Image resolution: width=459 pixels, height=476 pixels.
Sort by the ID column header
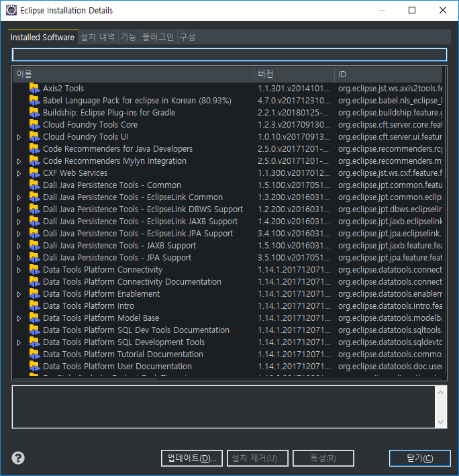pyautogui.click(x=389, y=74)
